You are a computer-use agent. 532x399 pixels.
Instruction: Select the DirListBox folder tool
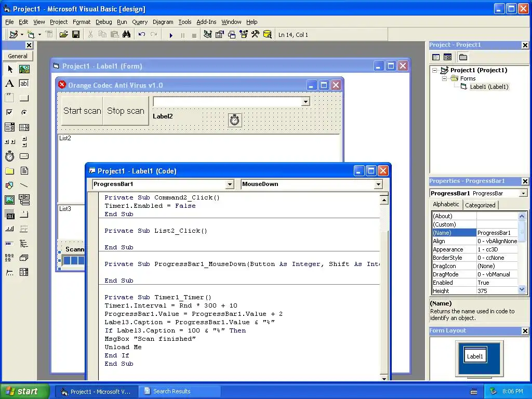point(10,170)
